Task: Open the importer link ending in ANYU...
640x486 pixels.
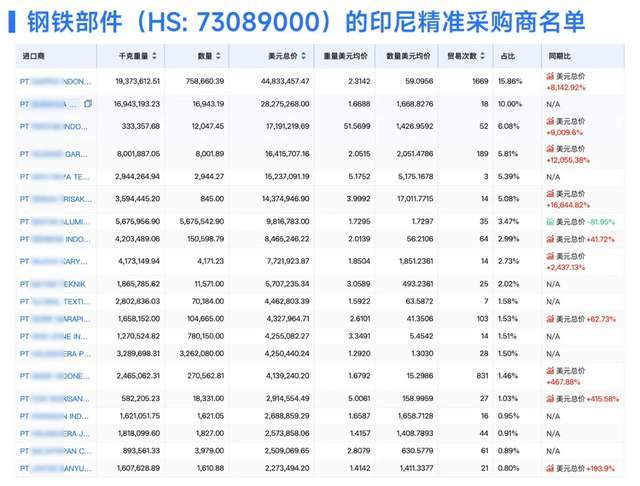Action: click(x=55, y=468)
